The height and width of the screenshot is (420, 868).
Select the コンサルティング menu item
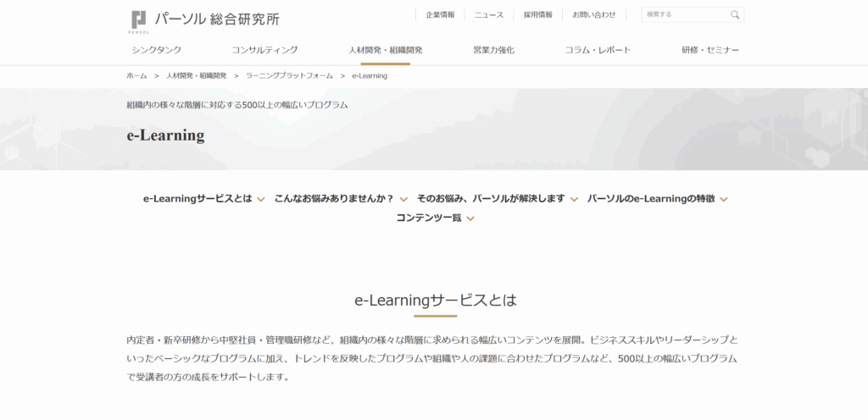(264, 50)
